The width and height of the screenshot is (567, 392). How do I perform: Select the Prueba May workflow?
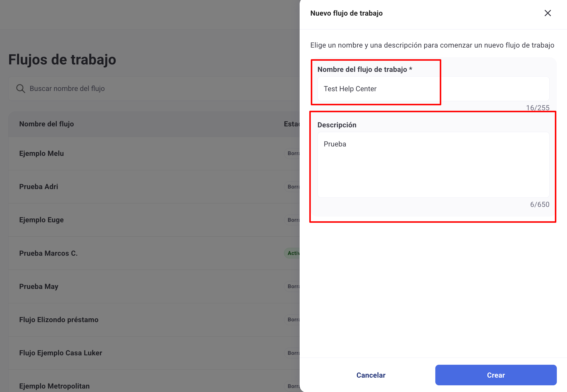[39, 286]
